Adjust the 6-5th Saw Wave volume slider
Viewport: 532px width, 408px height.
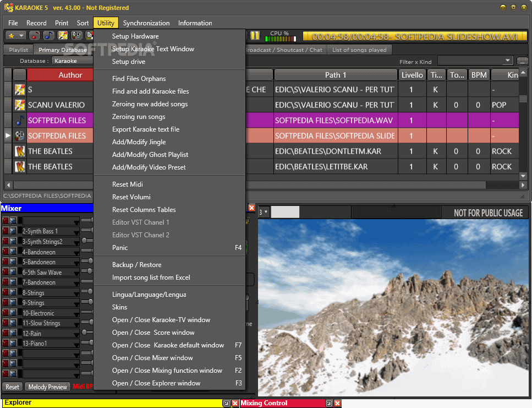pyautogui.click(x=90, y=271)
